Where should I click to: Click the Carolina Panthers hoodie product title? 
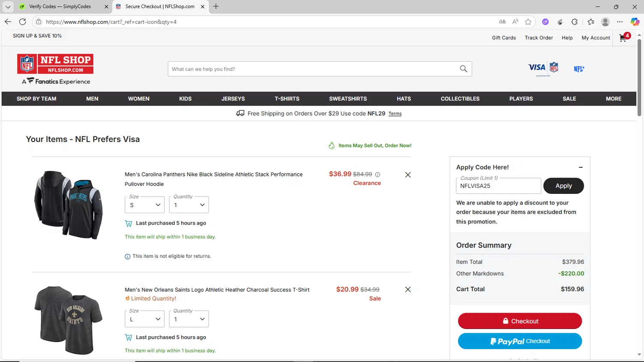point(214,179)
